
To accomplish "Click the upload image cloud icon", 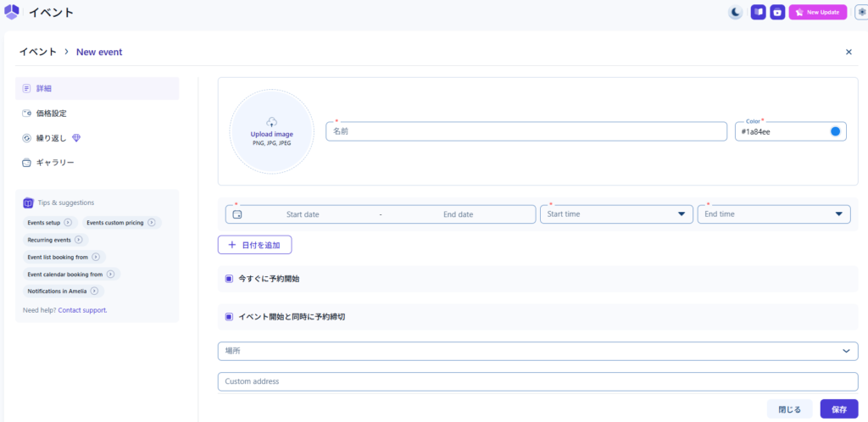I will pos(272,122).
